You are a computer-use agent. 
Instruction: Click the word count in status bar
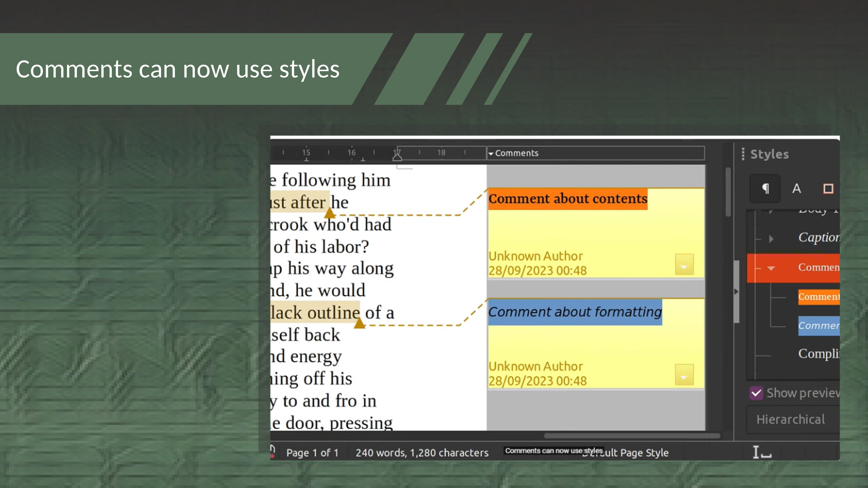click(x=422, y=453)
